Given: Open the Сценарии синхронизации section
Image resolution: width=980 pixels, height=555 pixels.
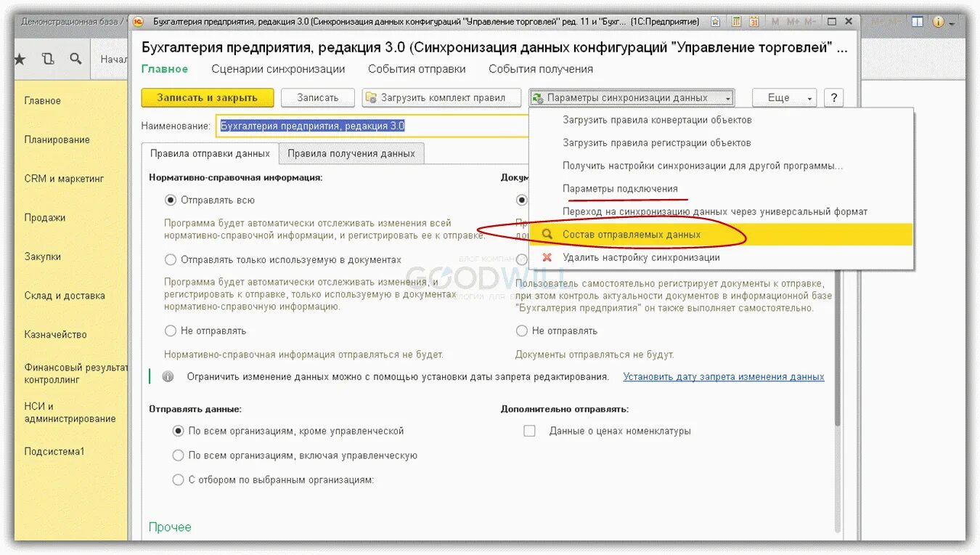Looking at the screenshot, I should (x=278, y=69).
